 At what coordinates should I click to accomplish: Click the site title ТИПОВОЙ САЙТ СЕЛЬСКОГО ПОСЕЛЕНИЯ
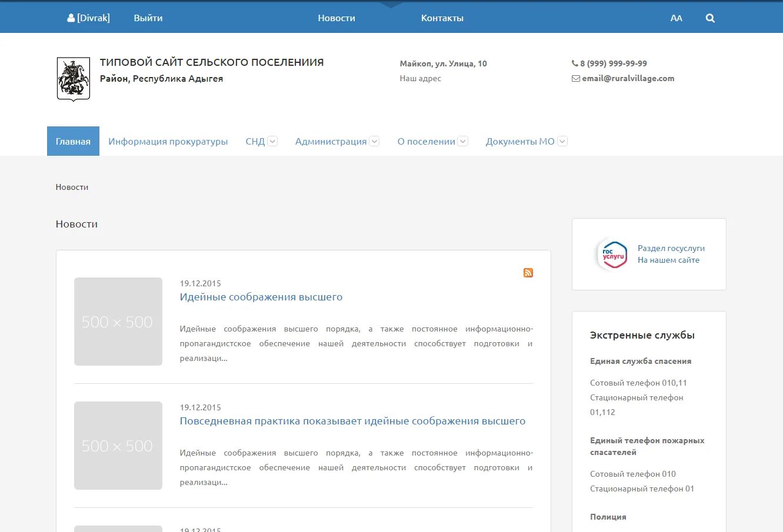pos(212,62)
